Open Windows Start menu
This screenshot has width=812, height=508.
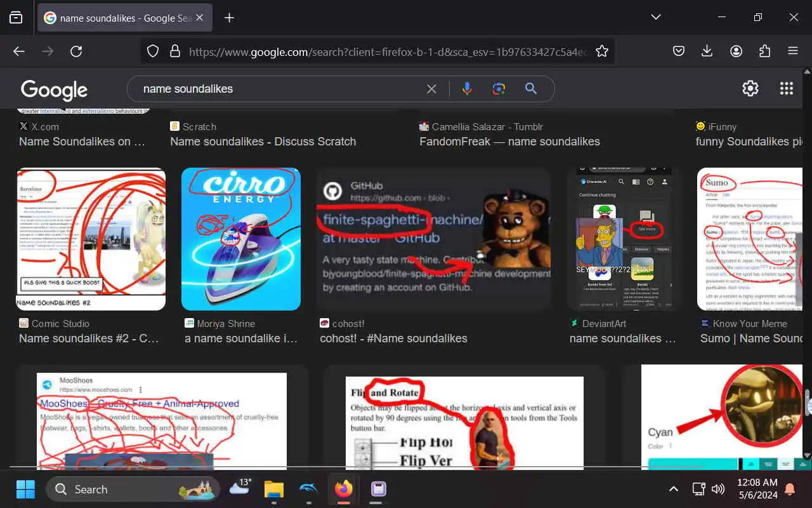point(25,489)
